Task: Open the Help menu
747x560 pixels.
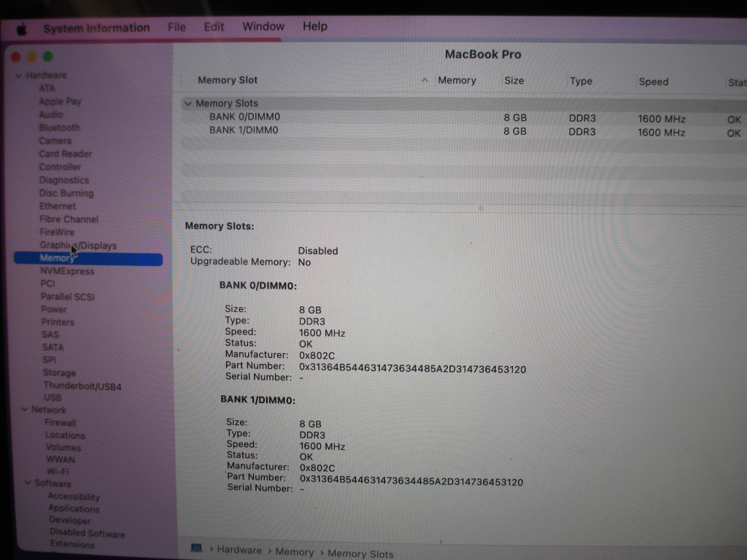Action: pos(315,26)
